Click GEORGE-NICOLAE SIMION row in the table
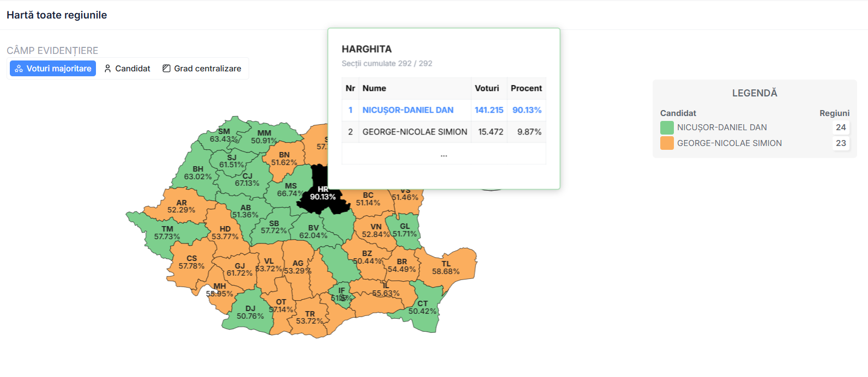 pyautogui.click(x=414, y=132)
